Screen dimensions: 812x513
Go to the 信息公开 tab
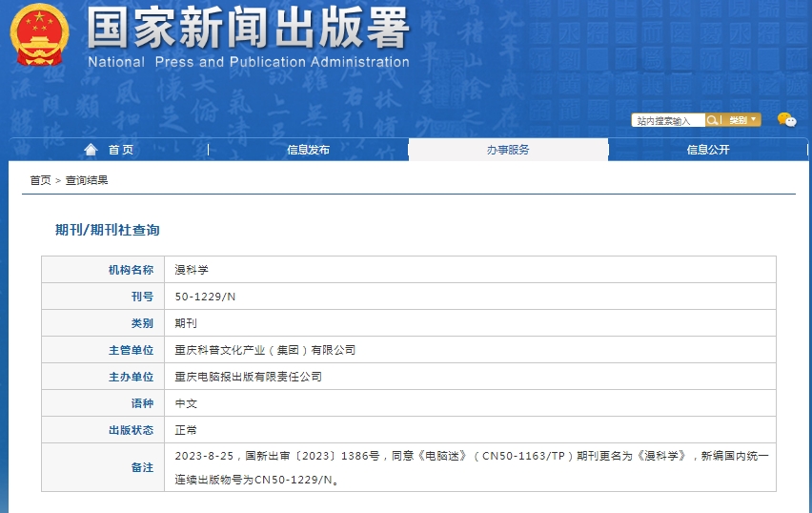click(x=708, y=150)
